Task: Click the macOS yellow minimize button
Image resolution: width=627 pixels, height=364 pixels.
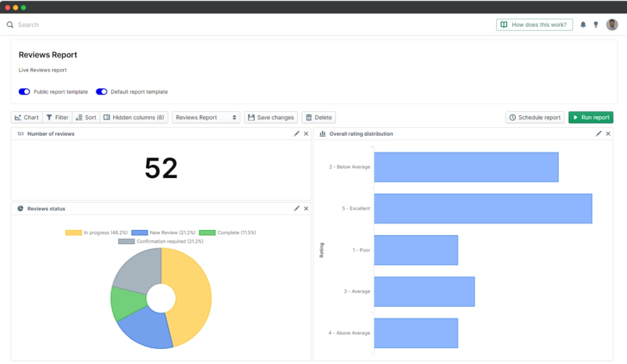Action: point(16,7)
